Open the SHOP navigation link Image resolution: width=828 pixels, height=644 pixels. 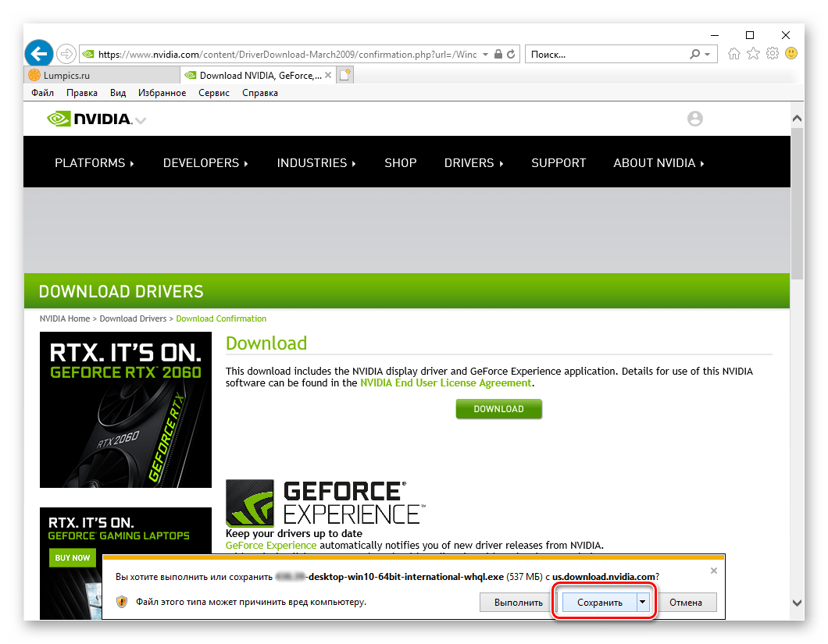[x=400, y=163]
